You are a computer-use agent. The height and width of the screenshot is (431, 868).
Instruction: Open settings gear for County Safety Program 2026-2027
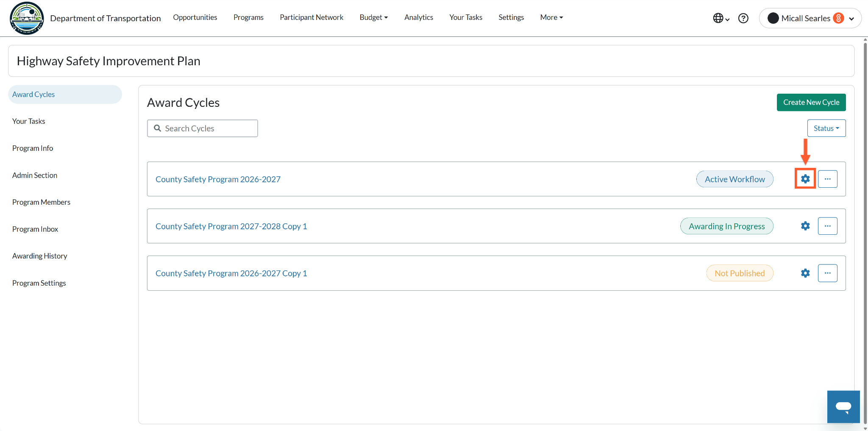[805, 179]
